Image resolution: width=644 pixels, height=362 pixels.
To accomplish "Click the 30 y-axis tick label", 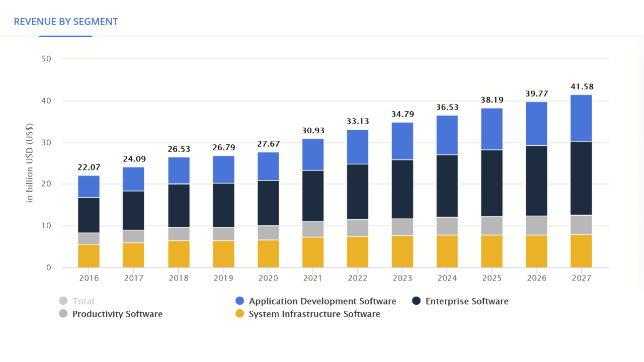I will 46,142.
